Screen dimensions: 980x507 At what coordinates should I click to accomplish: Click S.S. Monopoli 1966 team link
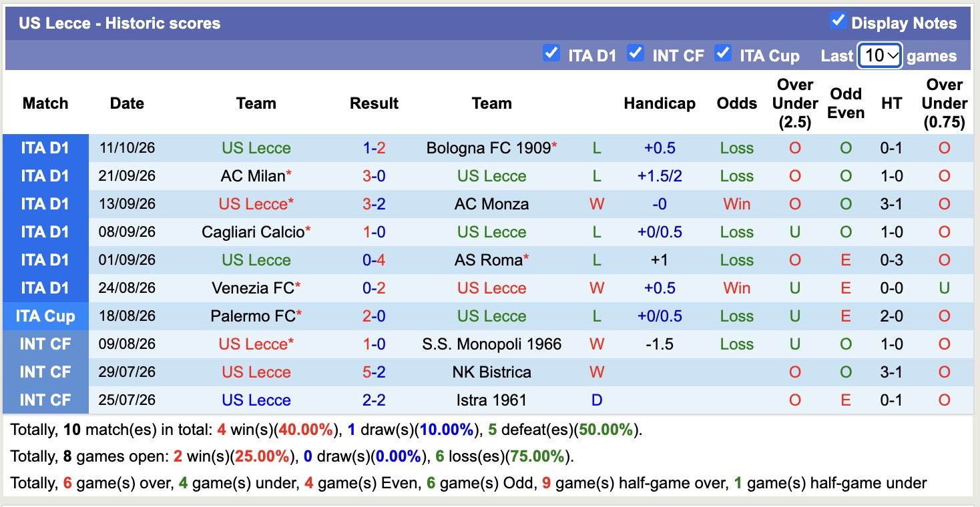click(x=492, y=344)
